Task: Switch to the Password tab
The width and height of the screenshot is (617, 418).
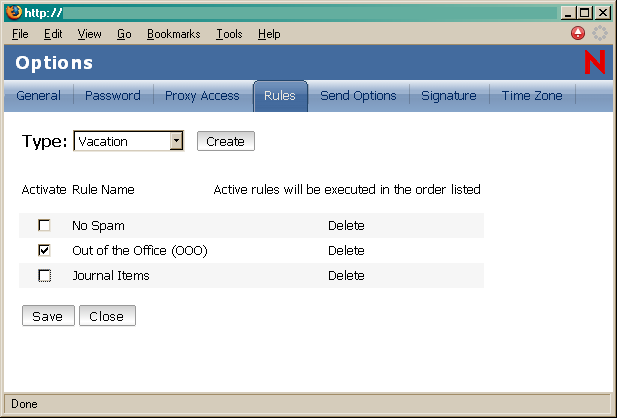Action: [x=113, y=96]
